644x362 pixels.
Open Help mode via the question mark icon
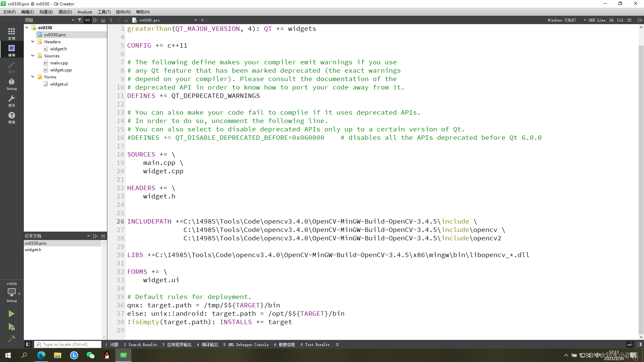[x=11, y=117]
